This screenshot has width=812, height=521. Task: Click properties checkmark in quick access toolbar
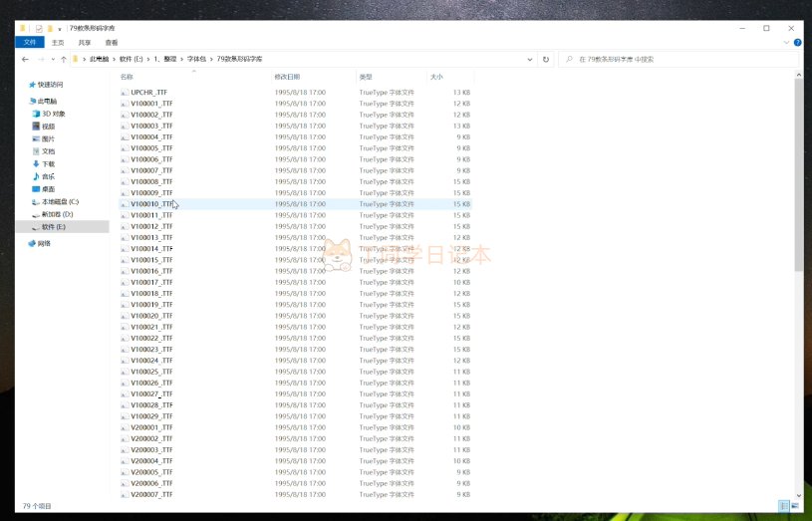(x=38, y=28)
